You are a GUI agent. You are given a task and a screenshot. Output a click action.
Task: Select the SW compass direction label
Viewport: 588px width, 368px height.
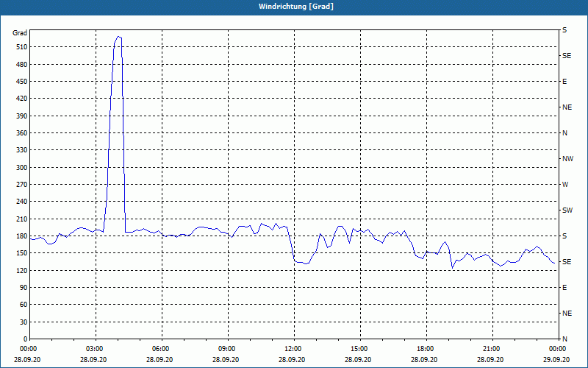click(x=567, y=210)
